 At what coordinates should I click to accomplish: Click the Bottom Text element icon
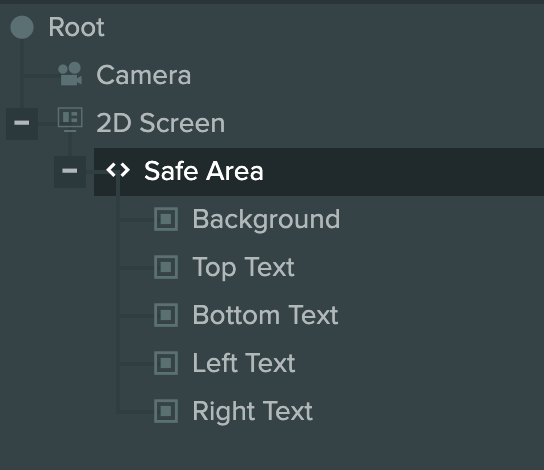[166, 315]
